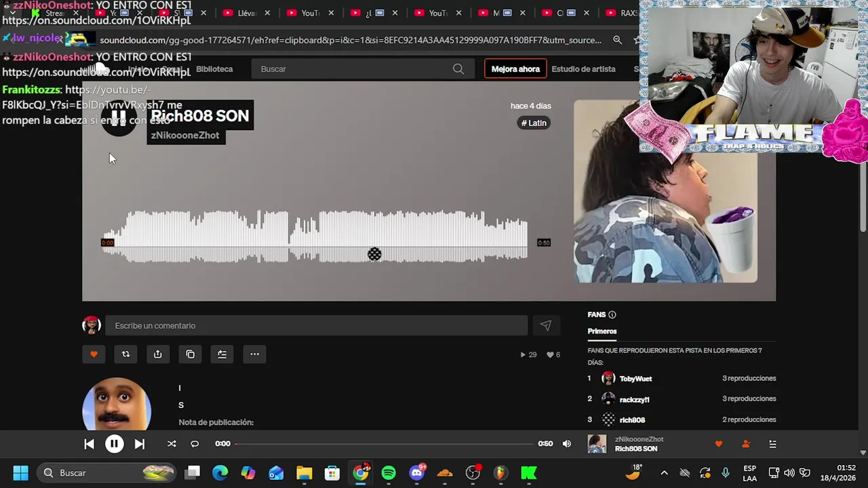Viewport: 868px width, 488px height.
Task: Open fan rich808's profile
Action: (x=632, y=420)
